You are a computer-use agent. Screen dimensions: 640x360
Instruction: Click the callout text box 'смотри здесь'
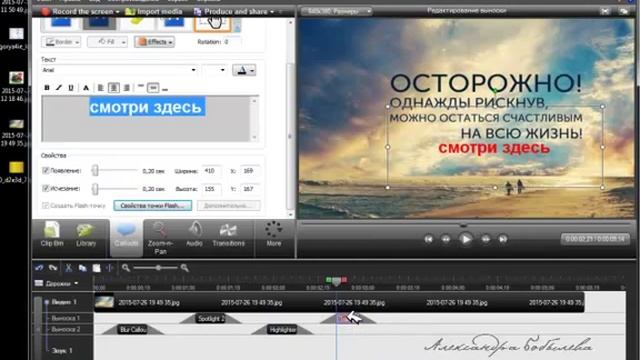point(147,118)
